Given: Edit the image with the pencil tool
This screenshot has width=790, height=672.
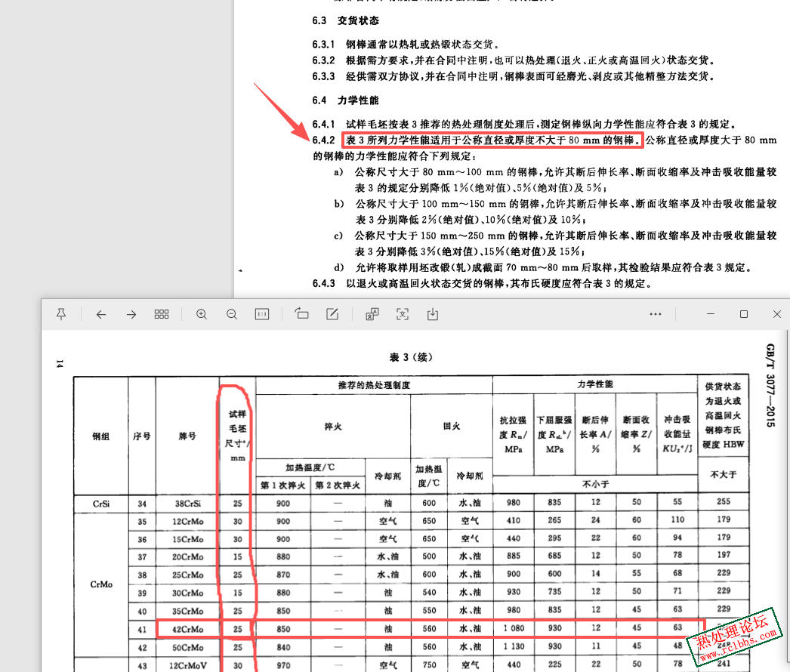Looking at the screenshot, I should tap(332, 314).
